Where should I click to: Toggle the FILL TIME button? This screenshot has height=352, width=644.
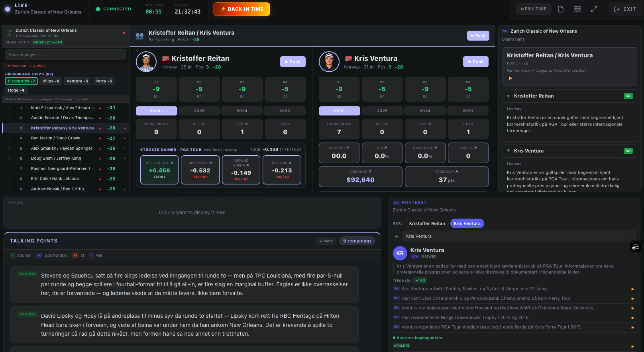(x=534, y=9)
